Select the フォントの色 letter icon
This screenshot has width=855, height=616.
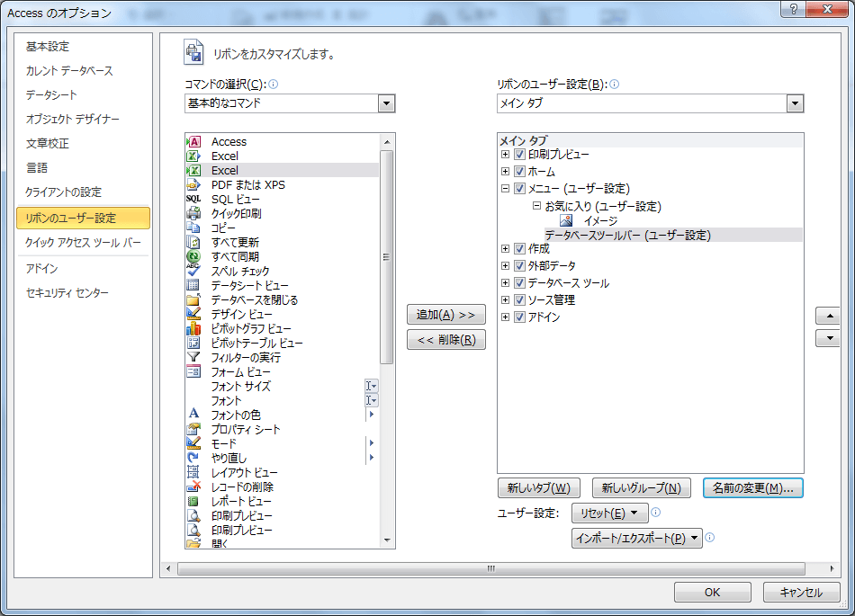click(193, 415)
